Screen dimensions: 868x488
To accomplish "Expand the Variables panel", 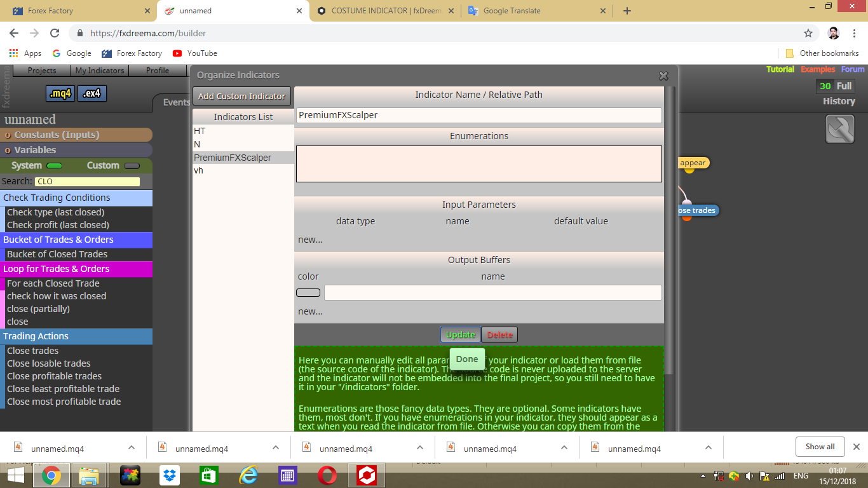I will [76, 150].
